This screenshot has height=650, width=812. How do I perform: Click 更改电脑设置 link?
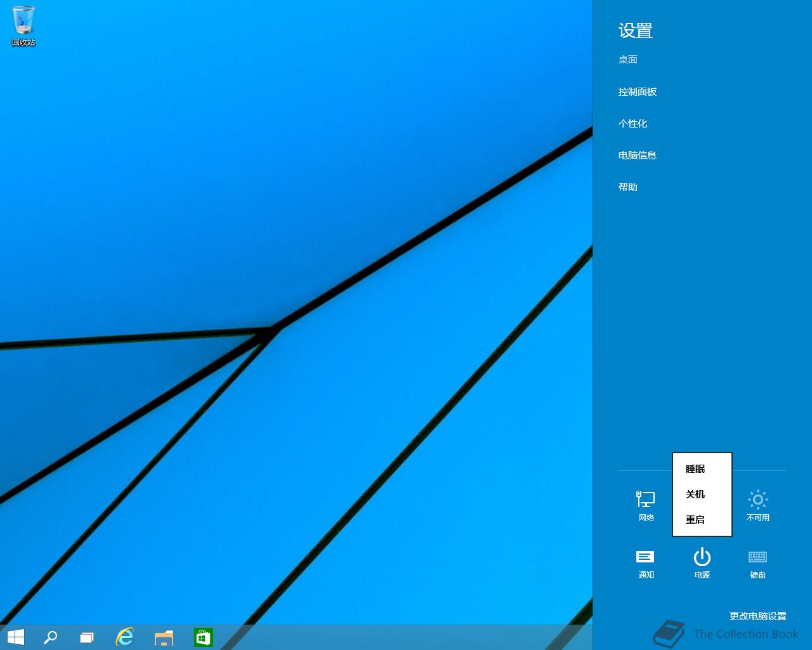(x=758, y=616)
